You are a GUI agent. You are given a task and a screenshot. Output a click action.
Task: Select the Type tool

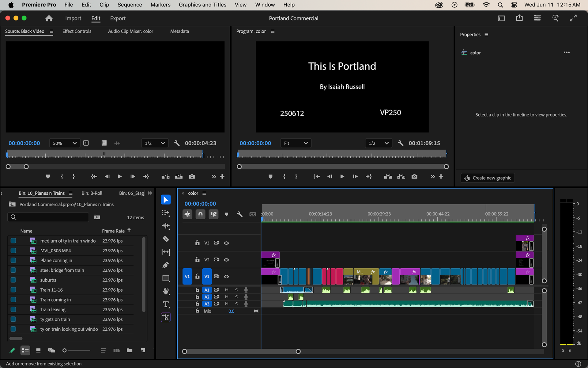coord(166,304)
